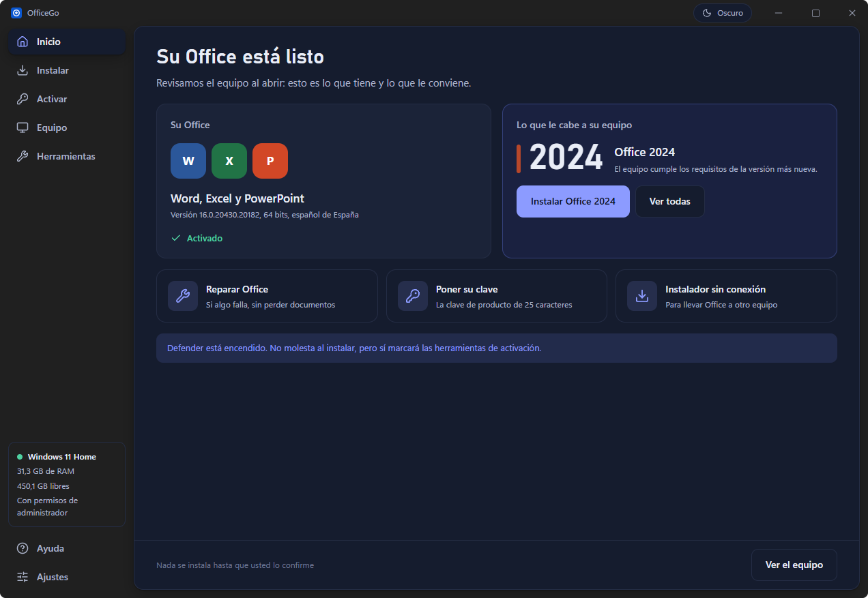Click the green status dot beside Windows 11 Home

coord(20,457)
